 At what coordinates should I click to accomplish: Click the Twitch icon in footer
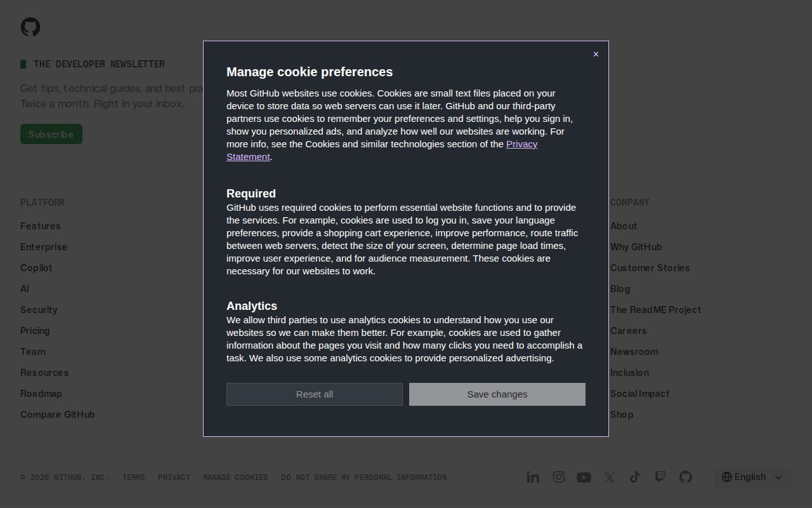(660, 477)
